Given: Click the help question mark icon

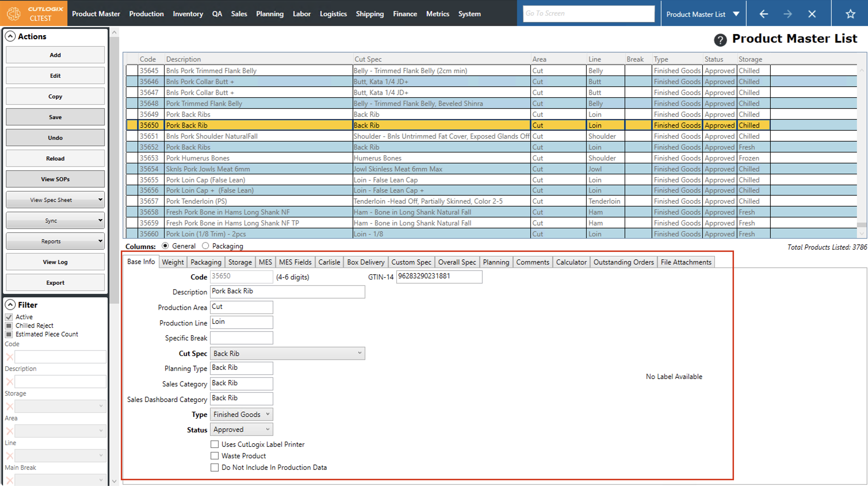Looking at the screenshot, I should pyautogui.click(x=720, y=40).
